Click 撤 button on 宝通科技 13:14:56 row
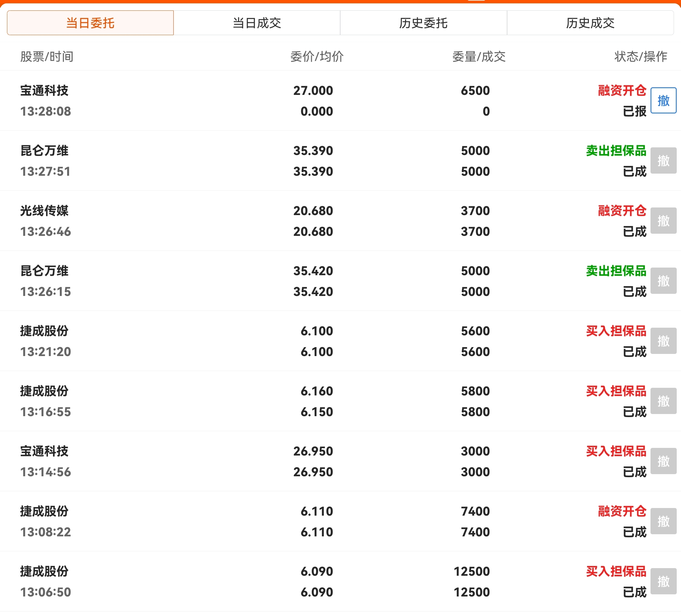681x616 pixels. click(x=663, y=461)
